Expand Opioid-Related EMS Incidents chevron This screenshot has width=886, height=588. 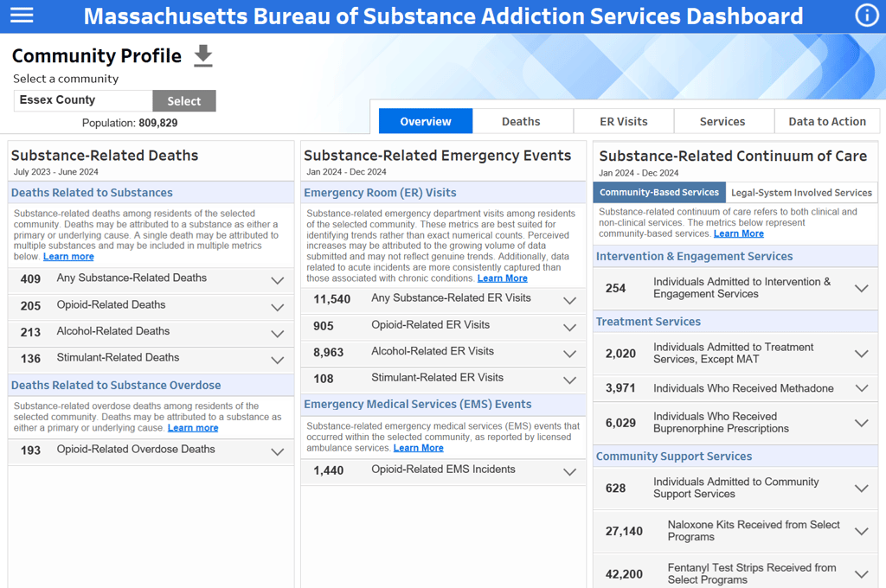point(569,471)
